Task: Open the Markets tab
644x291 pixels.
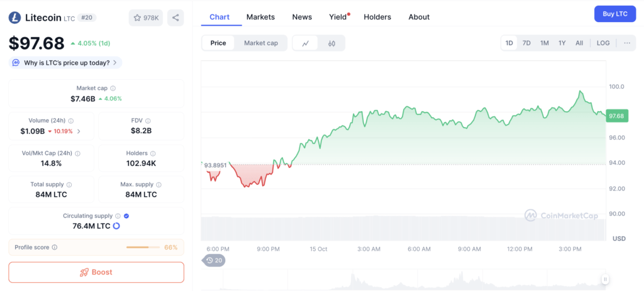Action: point(260,17)
